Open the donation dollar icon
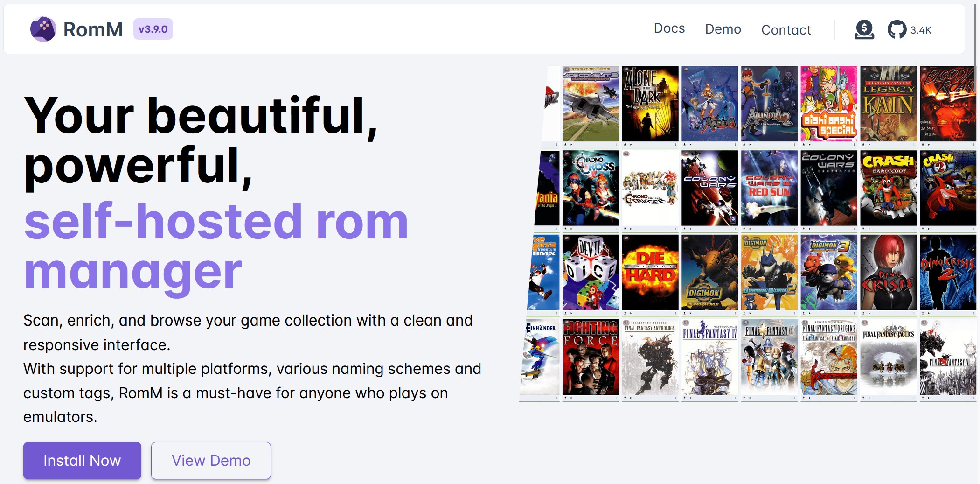The width and height of the screenshot is (980, 484). [x=864, y=29]
